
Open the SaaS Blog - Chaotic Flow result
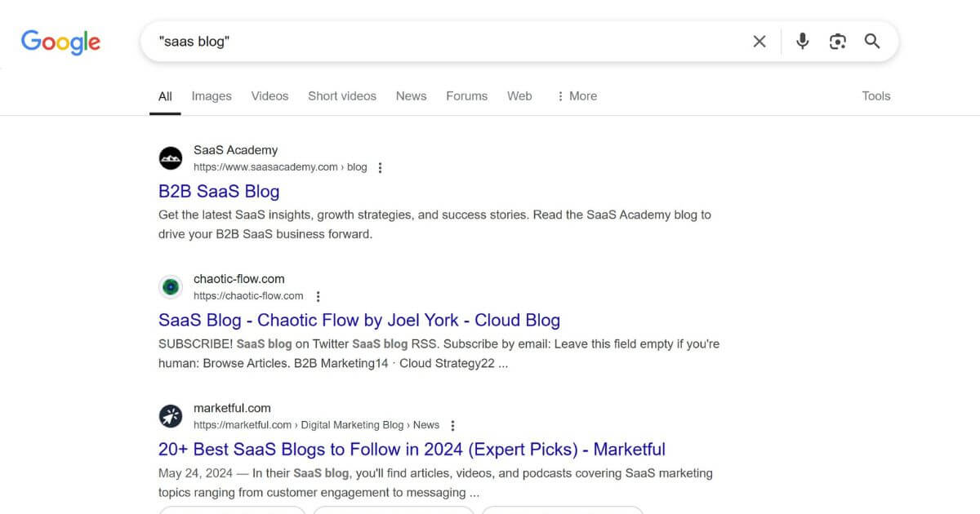[x=359, y=321]
